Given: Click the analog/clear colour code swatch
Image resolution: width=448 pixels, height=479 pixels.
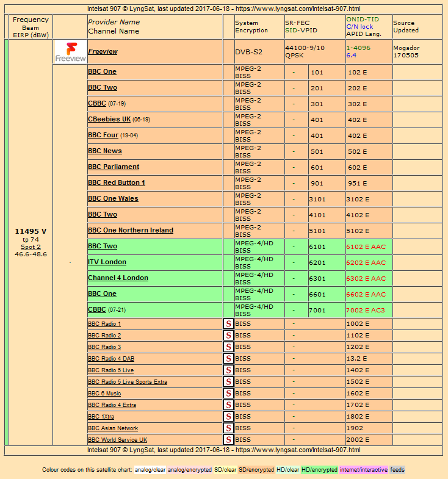Looking at the screenshot, I should point(150,470).
